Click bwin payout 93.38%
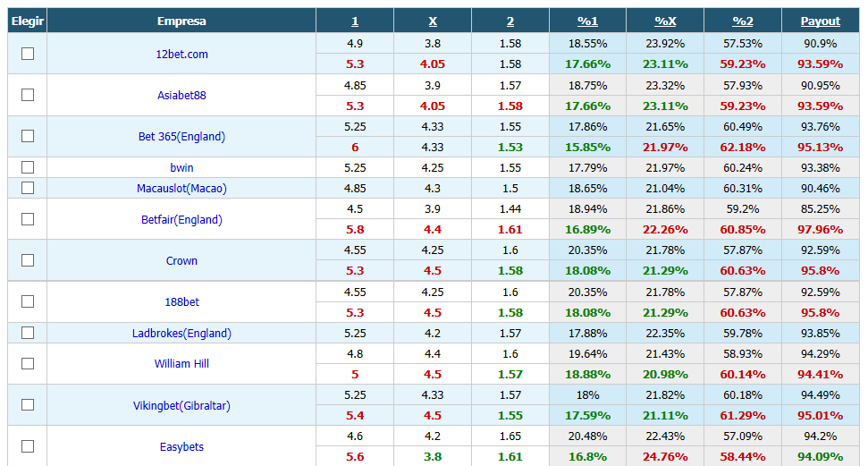This screenshot has height=466, width=868. pos(821,168)
